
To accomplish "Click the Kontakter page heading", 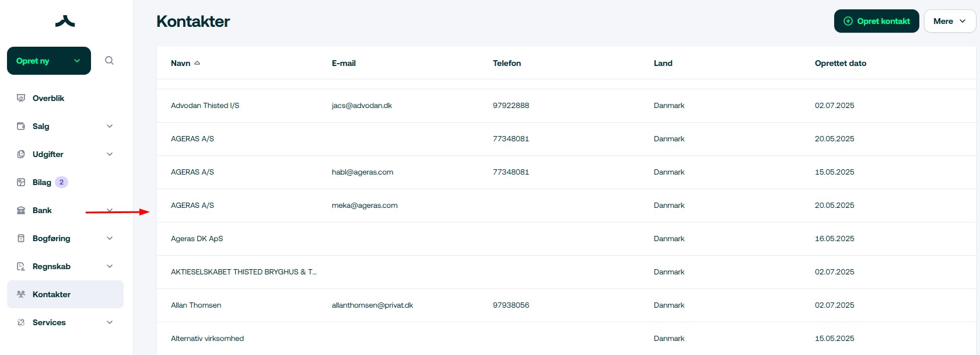I will coord(193,22).
